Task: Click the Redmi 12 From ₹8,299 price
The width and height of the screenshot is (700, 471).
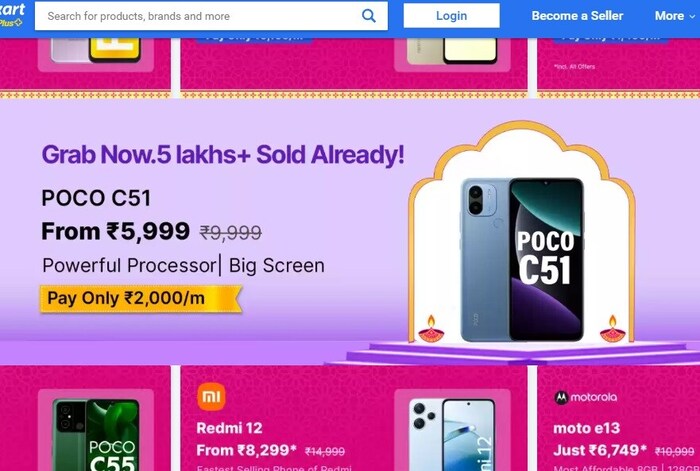Action: point(246,450)
